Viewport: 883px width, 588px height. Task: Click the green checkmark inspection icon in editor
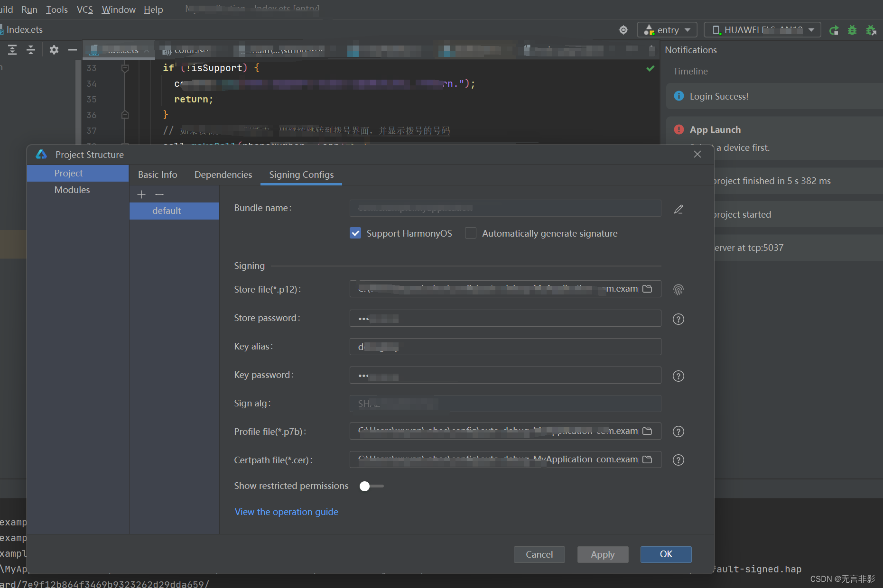[651, 68]
